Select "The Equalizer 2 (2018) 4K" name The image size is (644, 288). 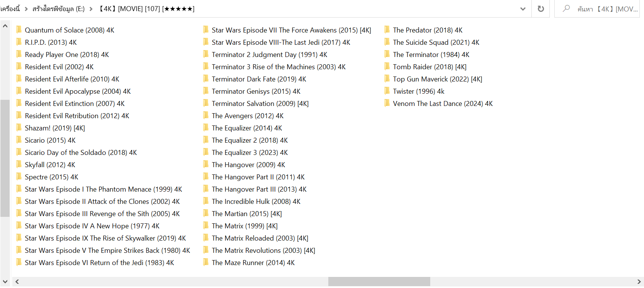coord(250,140)
